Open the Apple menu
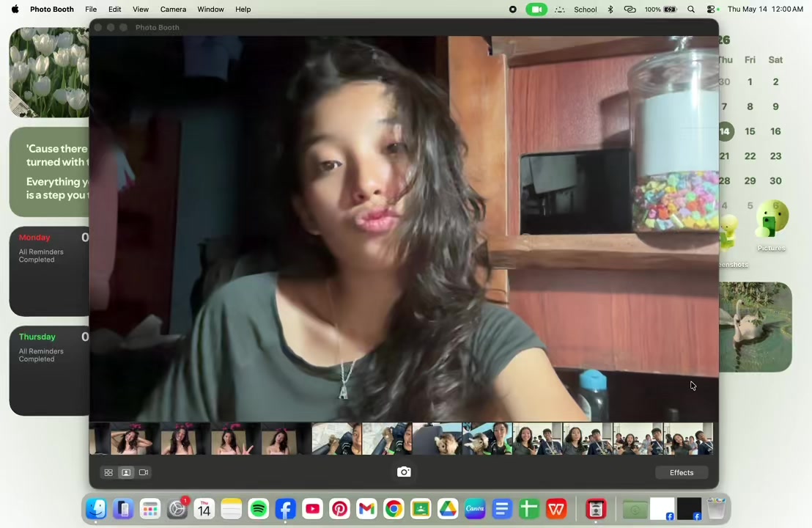This screenshot has width=812, height=528. 15,10
